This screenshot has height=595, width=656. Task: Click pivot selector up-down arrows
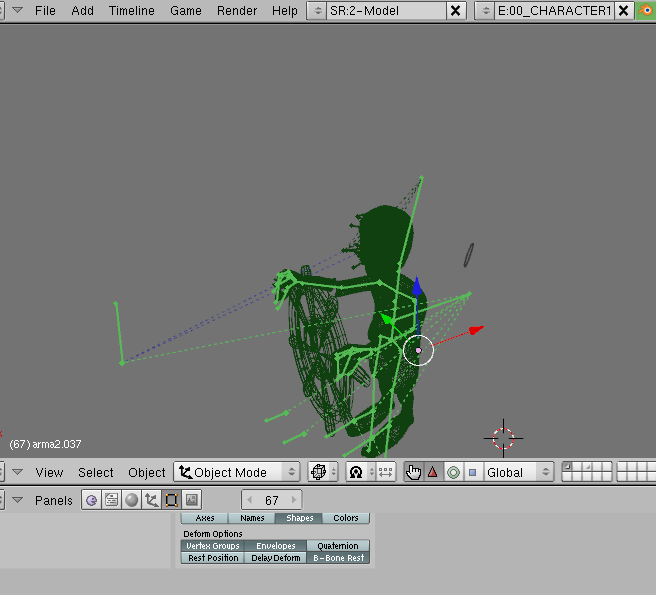tap(371, 472)
